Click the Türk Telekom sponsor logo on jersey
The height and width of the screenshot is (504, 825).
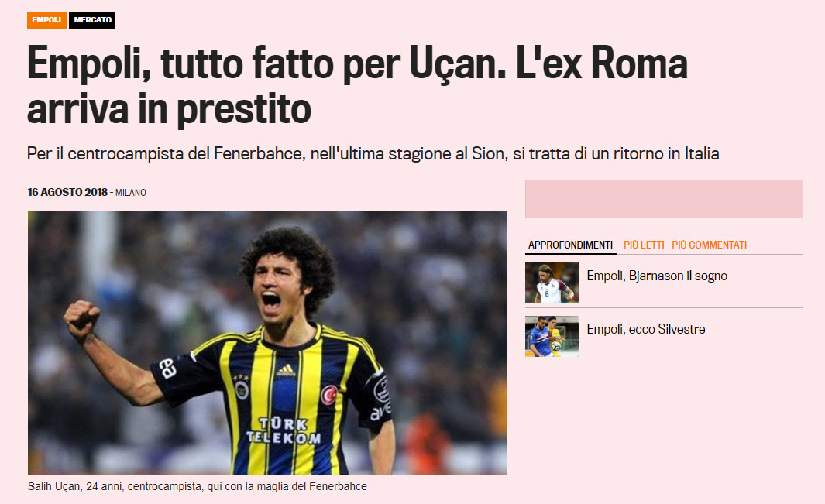point(284,431)
